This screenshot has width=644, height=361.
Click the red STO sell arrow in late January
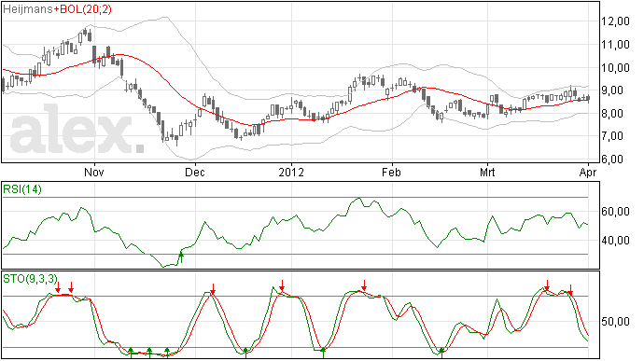pyautogui.click(x=364, y=285)
